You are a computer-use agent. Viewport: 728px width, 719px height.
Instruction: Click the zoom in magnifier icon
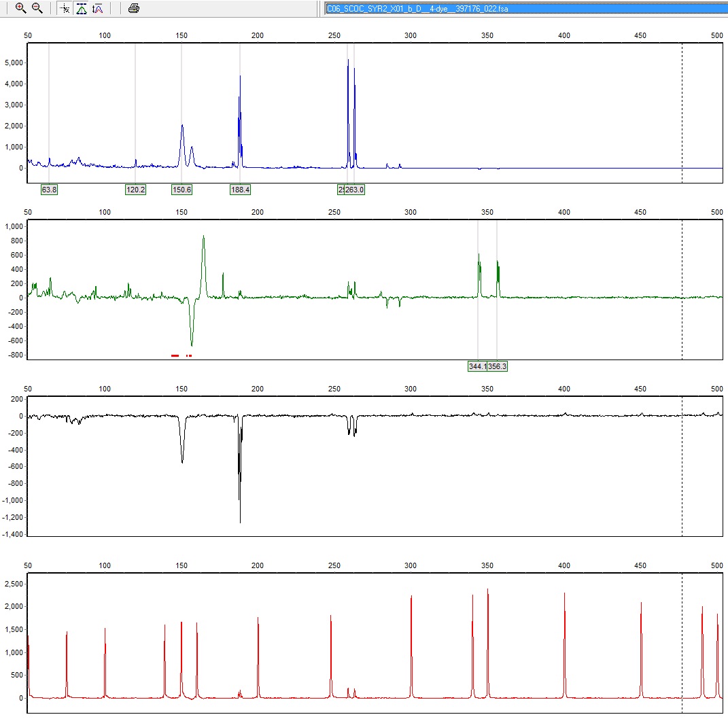(x=20, y=8)
